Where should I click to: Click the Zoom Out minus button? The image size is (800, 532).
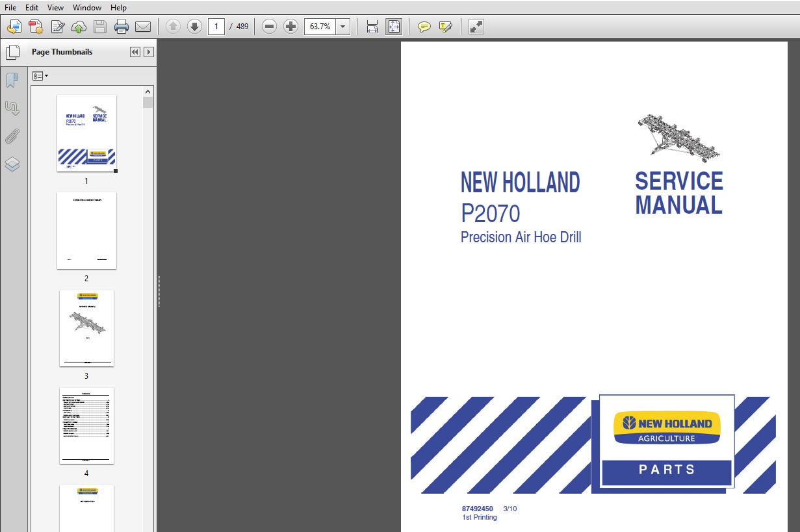pos(270,27)
